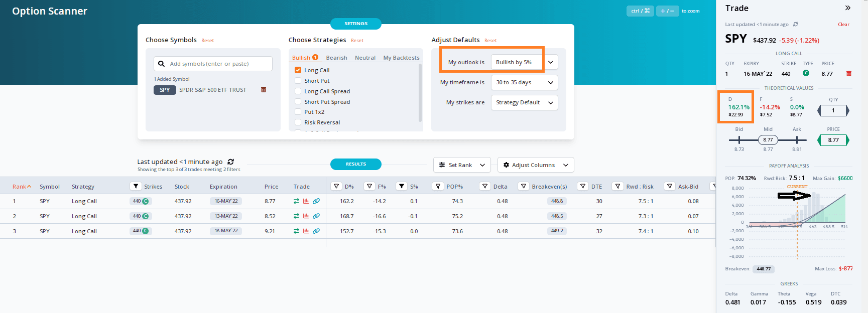Reset the Choose Strategies section
This screenshot has width=868, height=313.
point(357,41)
